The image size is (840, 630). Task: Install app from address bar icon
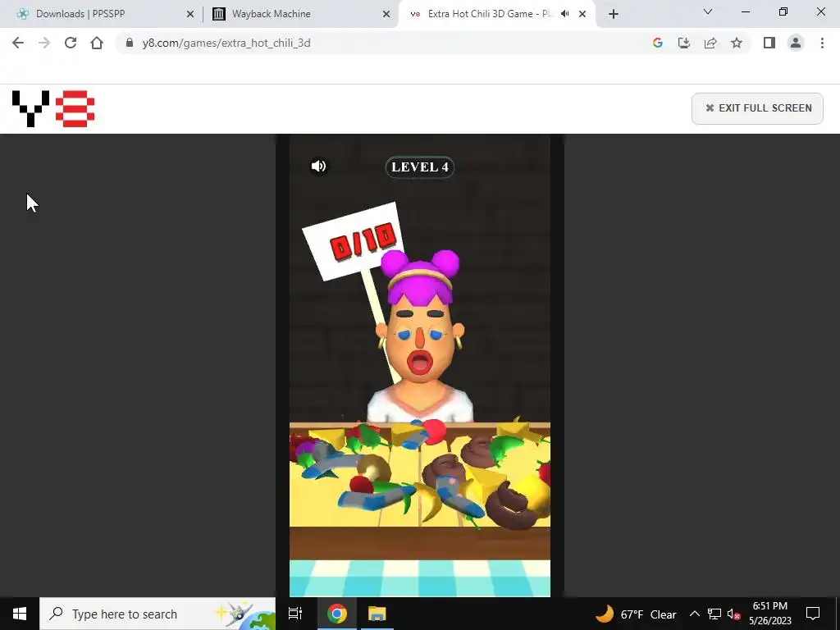(684, 43)
